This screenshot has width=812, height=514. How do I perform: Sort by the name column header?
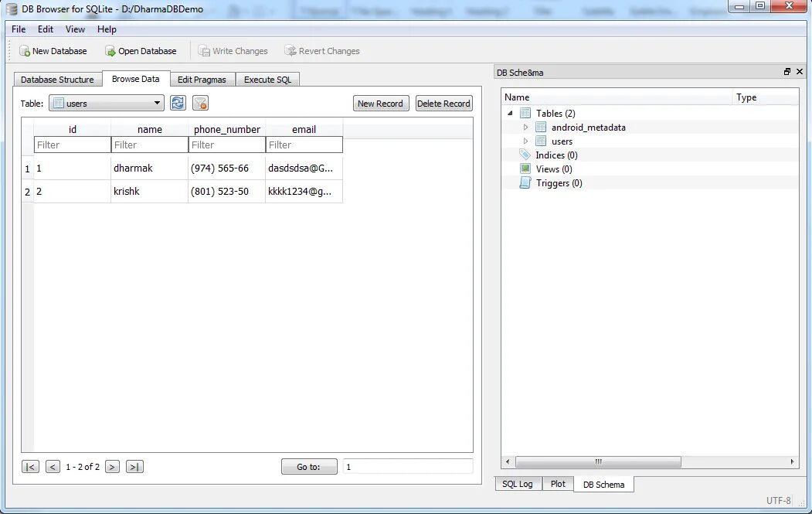coord(150,129)
